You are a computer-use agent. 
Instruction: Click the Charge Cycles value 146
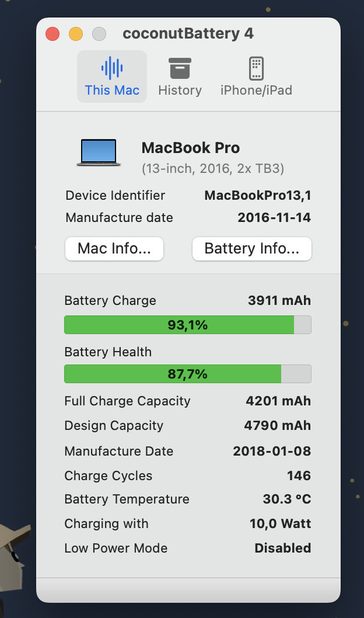coord(299,475)
